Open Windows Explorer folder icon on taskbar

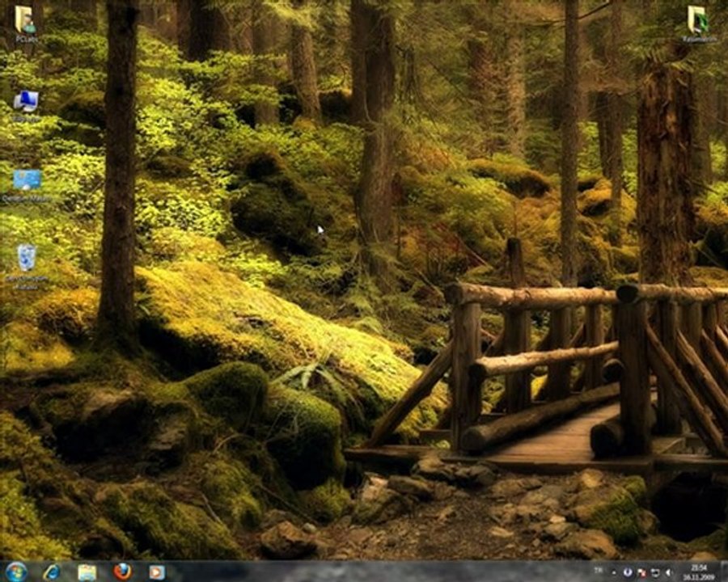[x=87, y=572]
